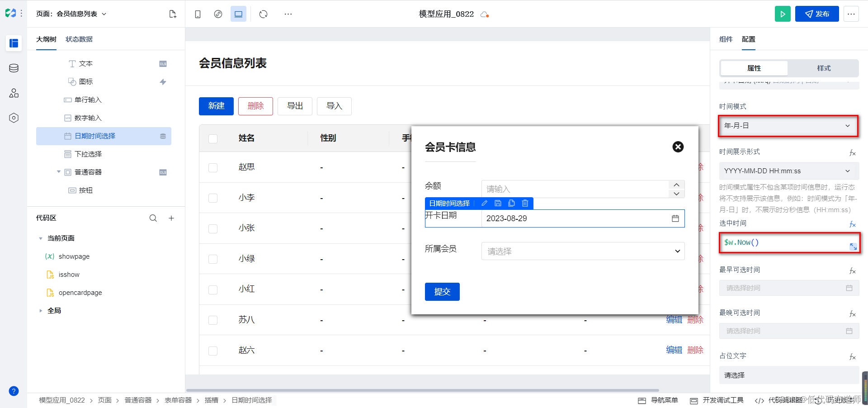Open the top-right more menu ellipsis

[x=851, y=14]
